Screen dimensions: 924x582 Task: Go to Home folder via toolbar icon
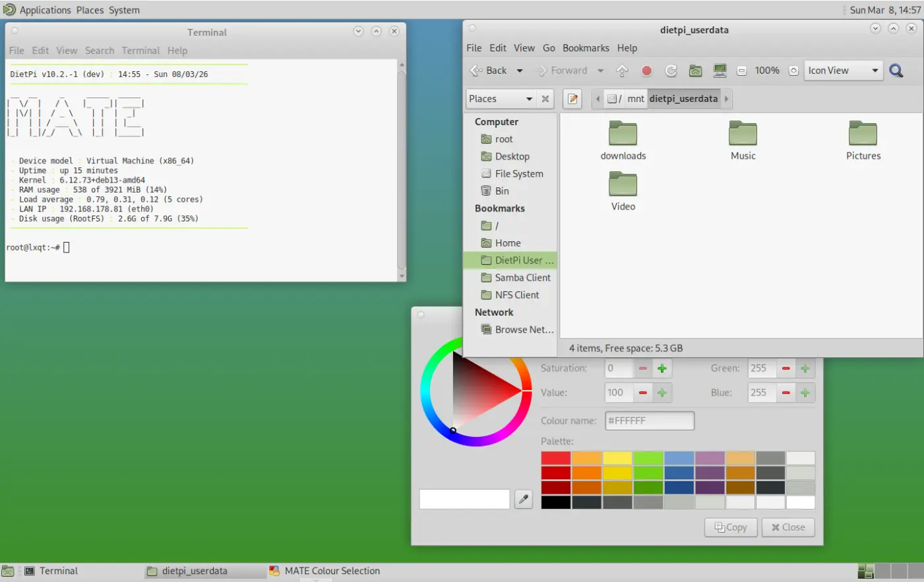[695, 71]
